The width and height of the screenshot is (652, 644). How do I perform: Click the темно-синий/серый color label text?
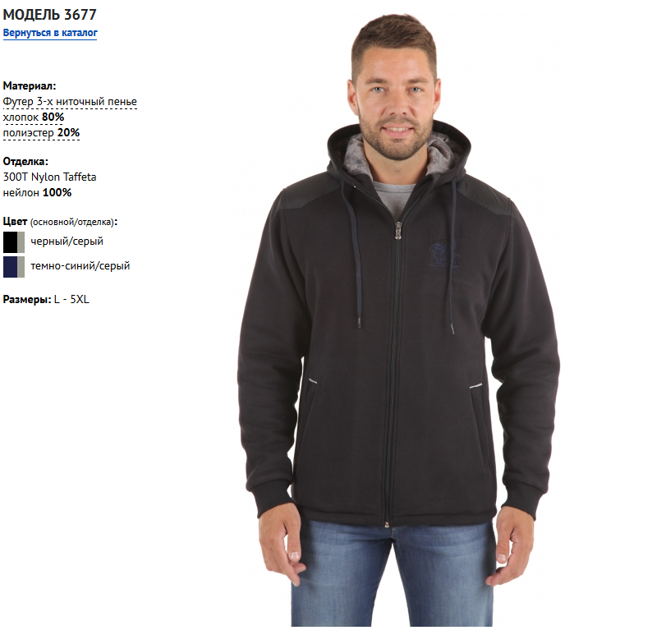point(80,266)
